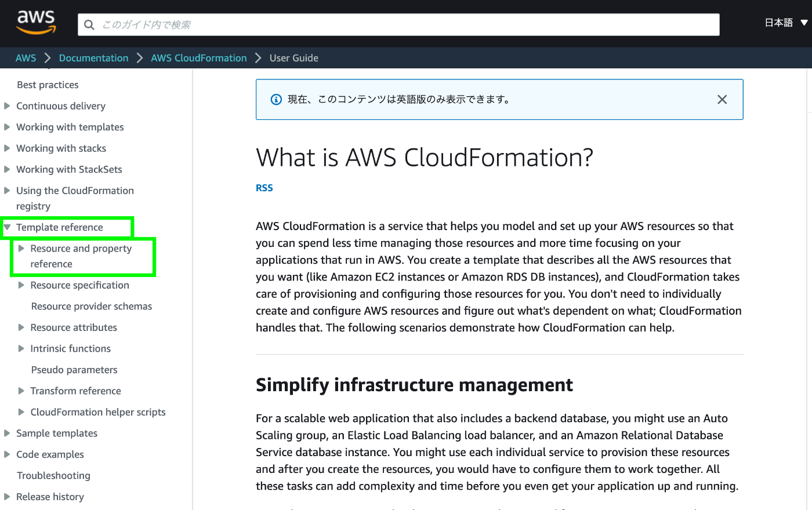Expand Using the CloudFormation registry arrow
812x510 pixels.
click(x=7, y=191)
